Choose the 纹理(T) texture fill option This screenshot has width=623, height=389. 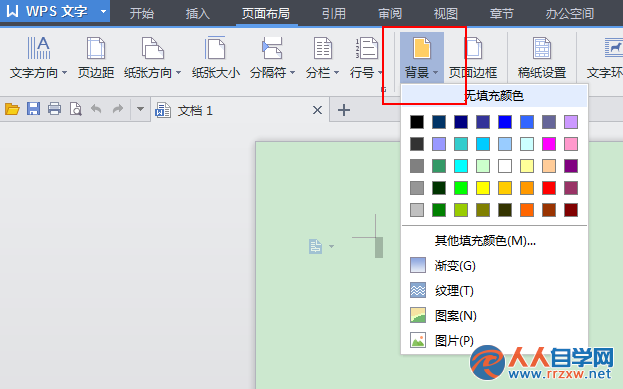pyautogui.click(x=494, y=290)
